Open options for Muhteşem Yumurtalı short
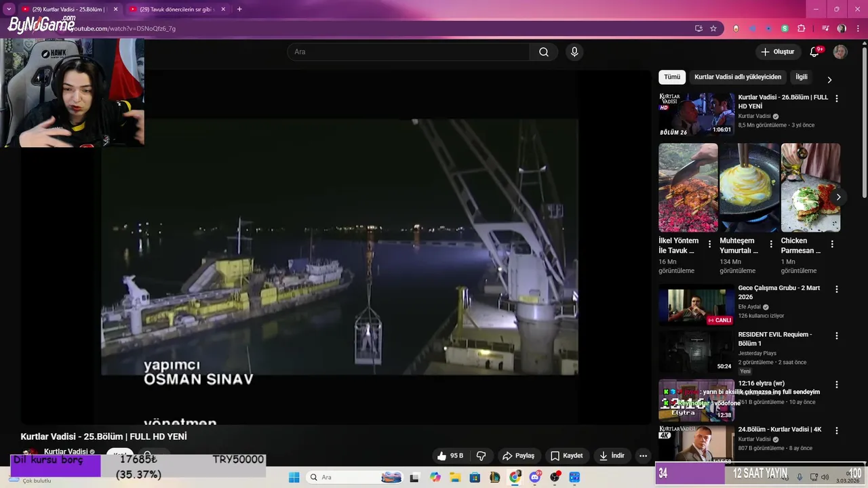The width and height of the screenshot is (868, 488). tap(771, 244)
